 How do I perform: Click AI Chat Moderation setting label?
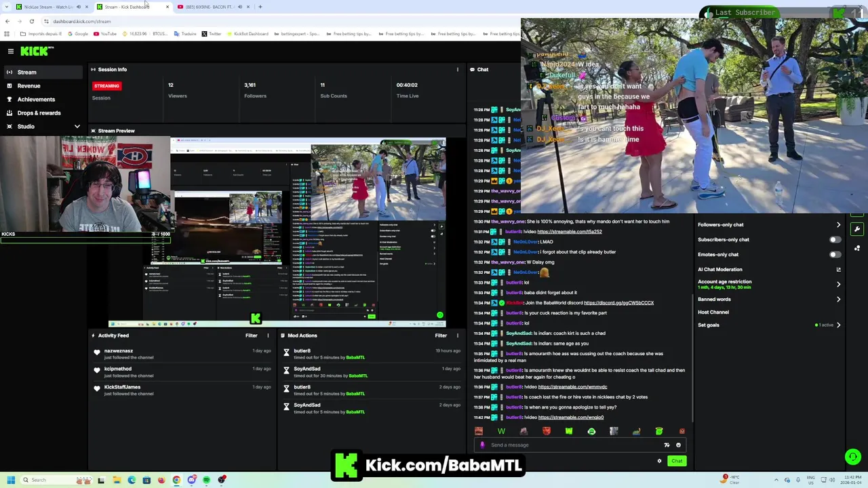click(720, 270)
